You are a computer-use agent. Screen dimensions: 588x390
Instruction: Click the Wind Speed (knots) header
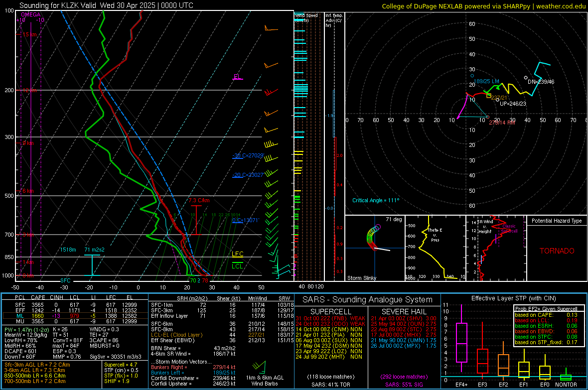tap(306, 17)
